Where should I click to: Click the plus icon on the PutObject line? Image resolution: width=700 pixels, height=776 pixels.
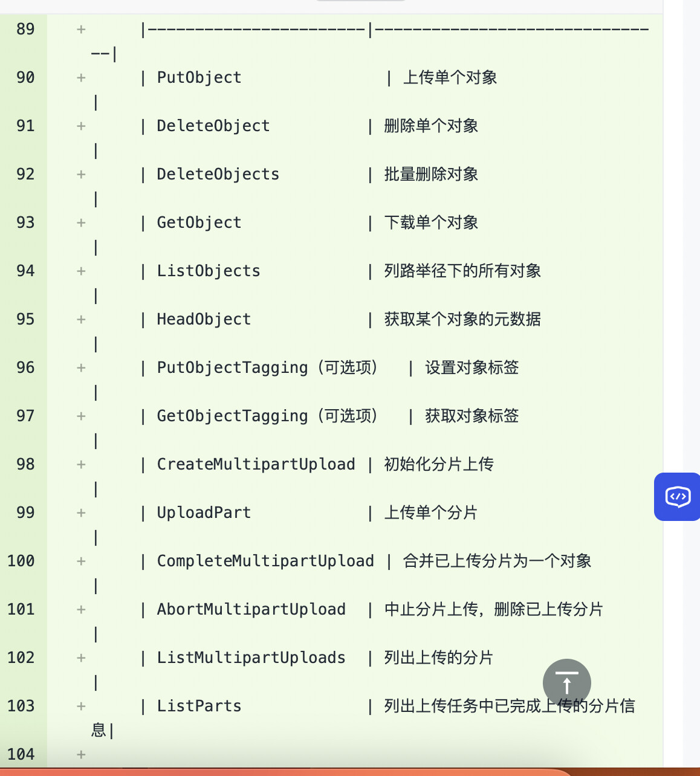80,77
